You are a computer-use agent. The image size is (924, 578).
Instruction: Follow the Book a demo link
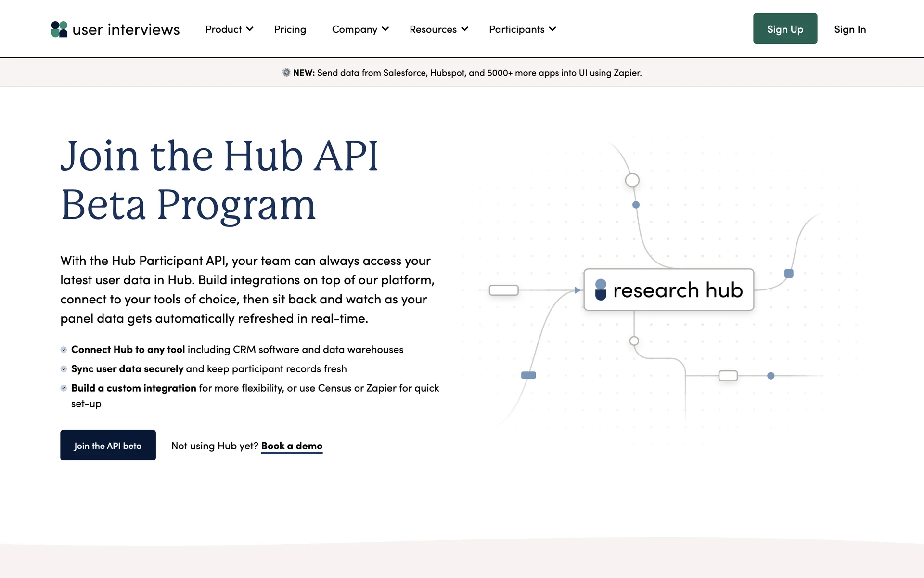click(x=292, y=446)
